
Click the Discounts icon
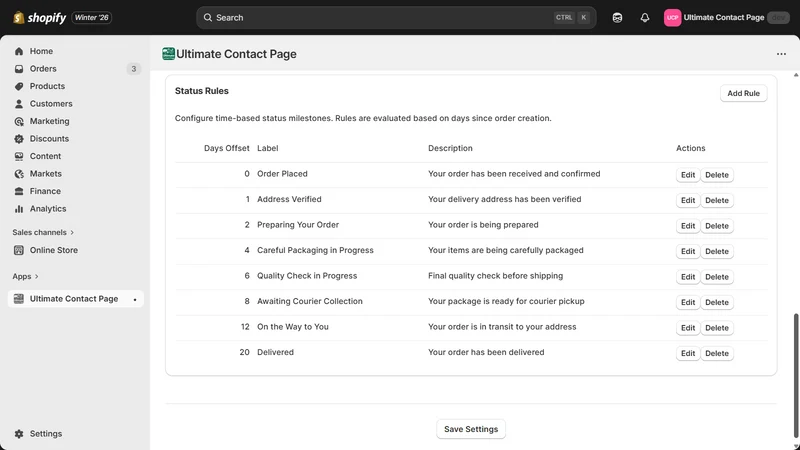pos(19,139)
